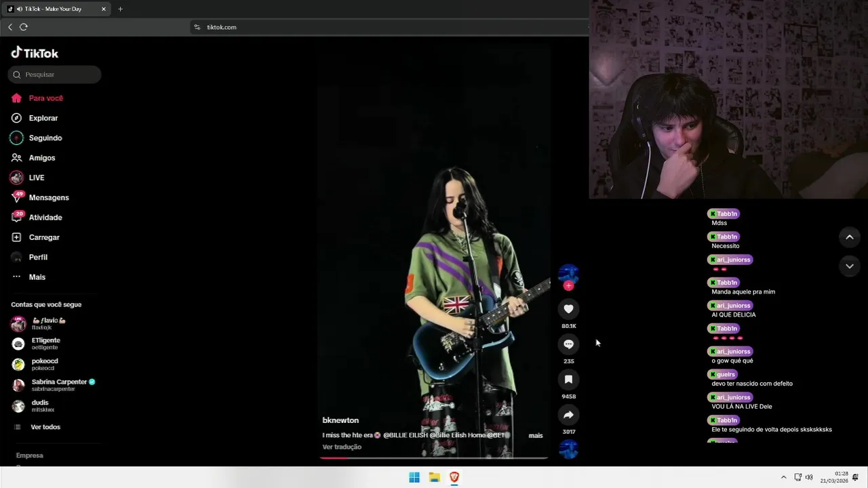Screen dimensions: 868x488
Task: Click the Atividade icon with badge
Action: (17, 217)
